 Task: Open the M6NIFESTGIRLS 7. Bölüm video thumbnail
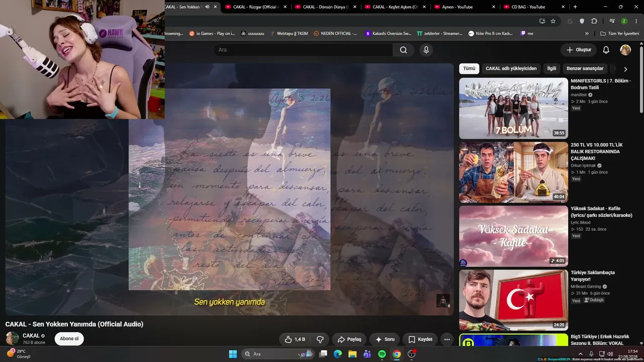click(x=513, y=108)
